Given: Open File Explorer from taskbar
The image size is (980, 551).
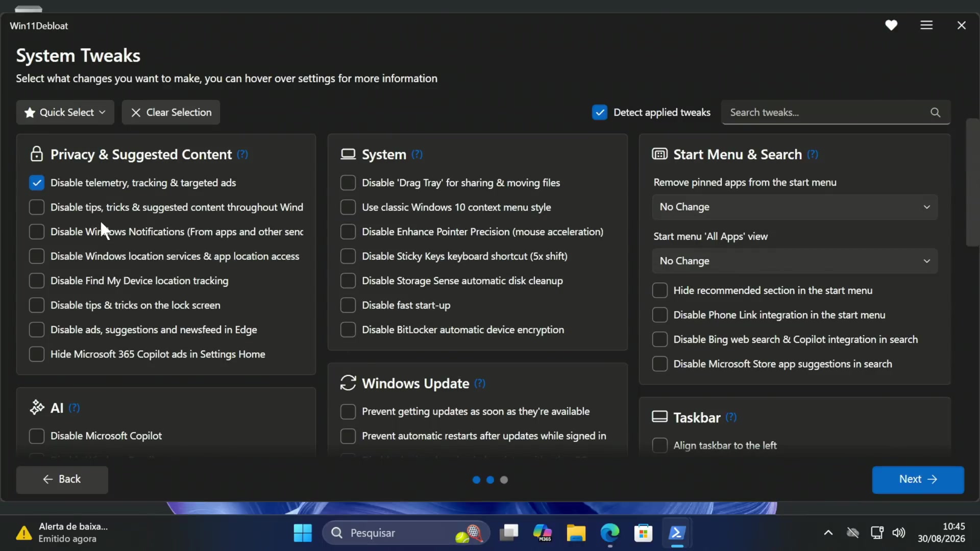Looking at the screenshot, I should tap(576, 533).
